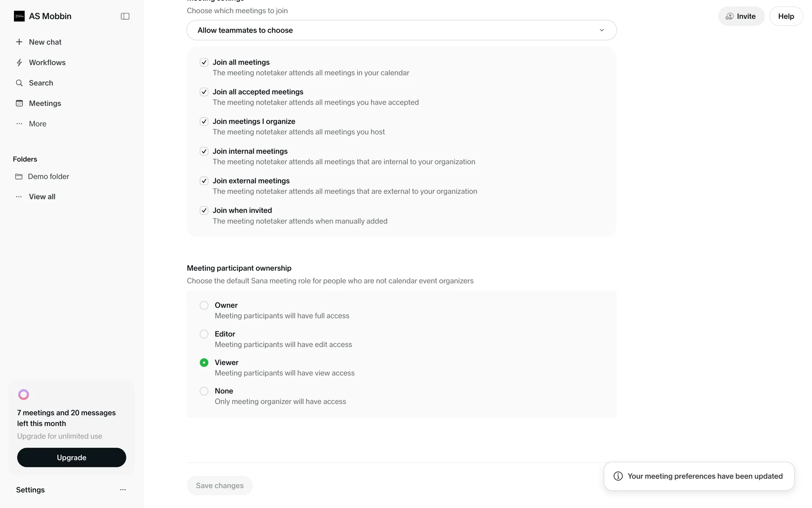Click the Help button
Image resolution: width=812 pixels, height=508 pixels.
coord(786,16)
